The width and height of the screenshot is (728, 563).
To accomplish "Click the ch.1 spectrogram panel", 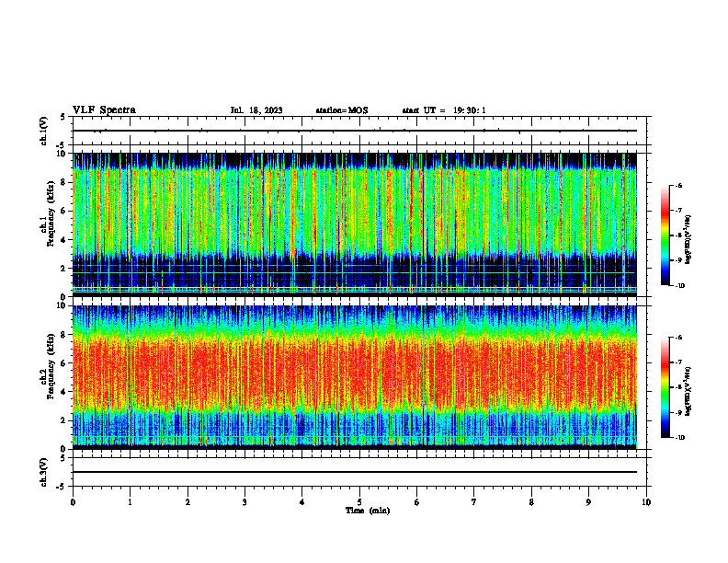I will (355, 224).
